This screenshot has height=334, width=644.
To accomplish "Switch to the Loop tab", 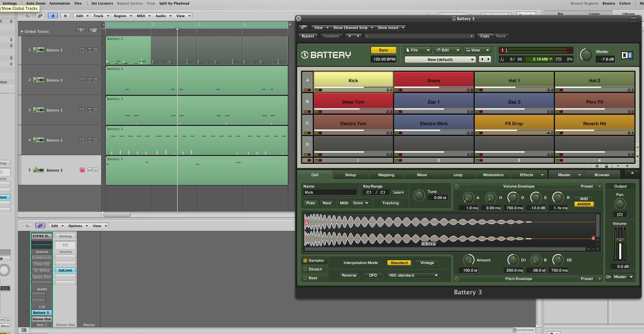I will pos(458,175).
